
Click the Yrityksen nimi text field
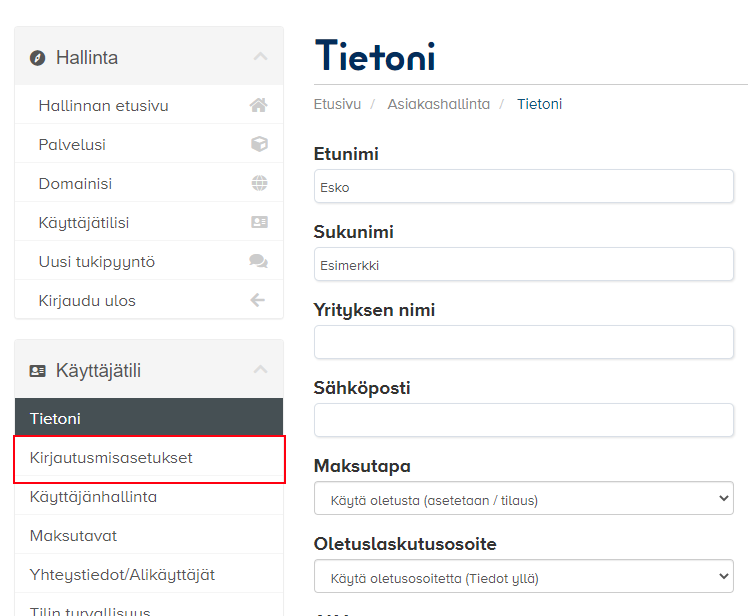[524, 342]
